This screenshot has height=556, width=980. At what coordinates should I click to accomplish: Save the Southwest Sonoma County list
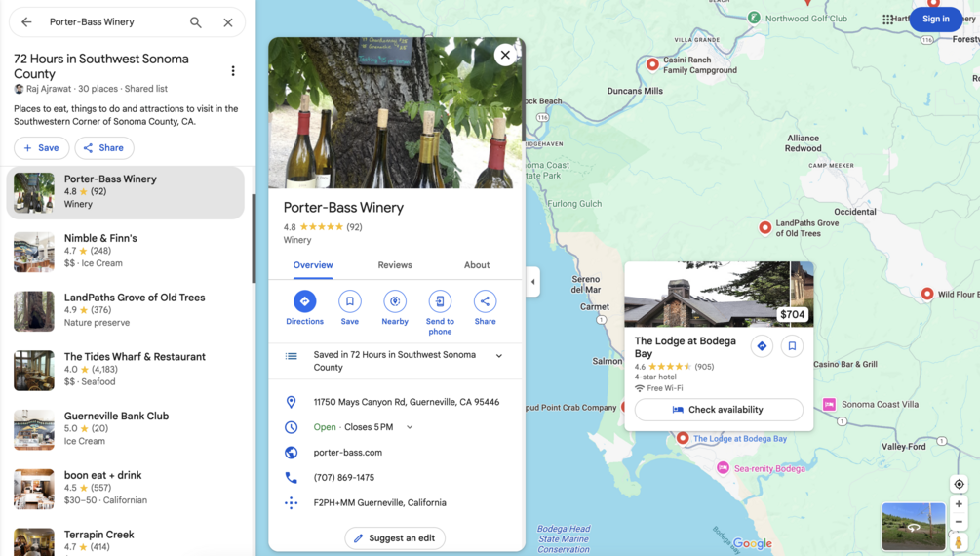(41, 148)
